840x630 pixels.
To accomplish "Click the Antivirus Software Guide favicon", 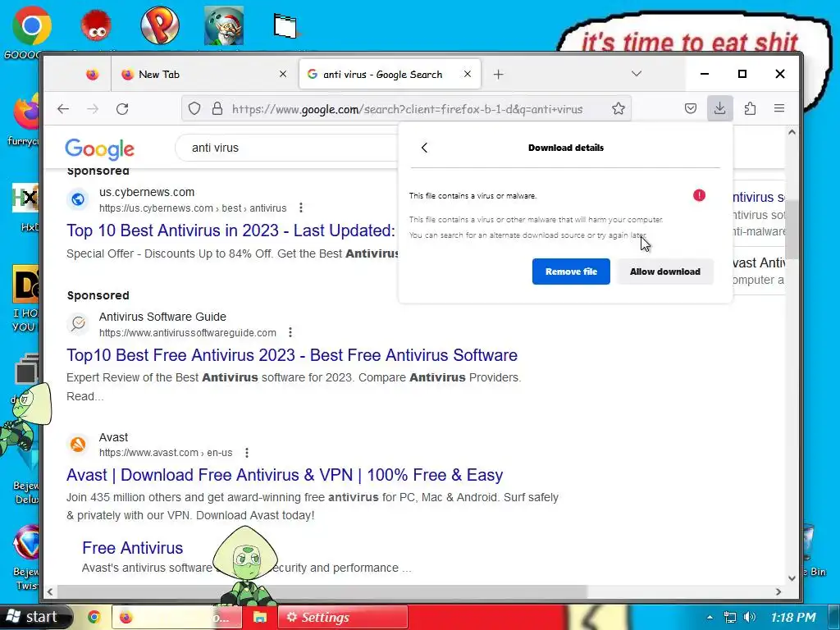I will point(78,323).
